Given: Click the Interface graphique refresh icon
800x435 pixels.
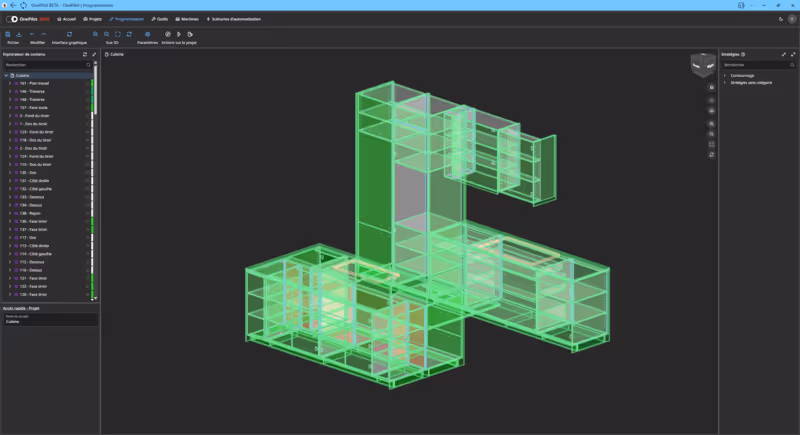Looking at the screenshot, I should click(69, 34).
